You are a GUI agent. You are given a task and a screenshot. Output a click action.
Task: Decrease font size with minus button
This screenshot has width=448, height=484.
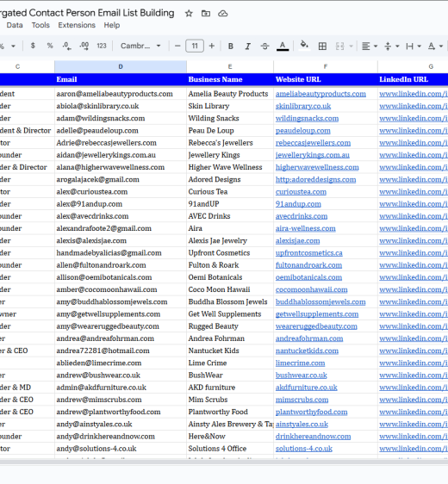[177, 46]
